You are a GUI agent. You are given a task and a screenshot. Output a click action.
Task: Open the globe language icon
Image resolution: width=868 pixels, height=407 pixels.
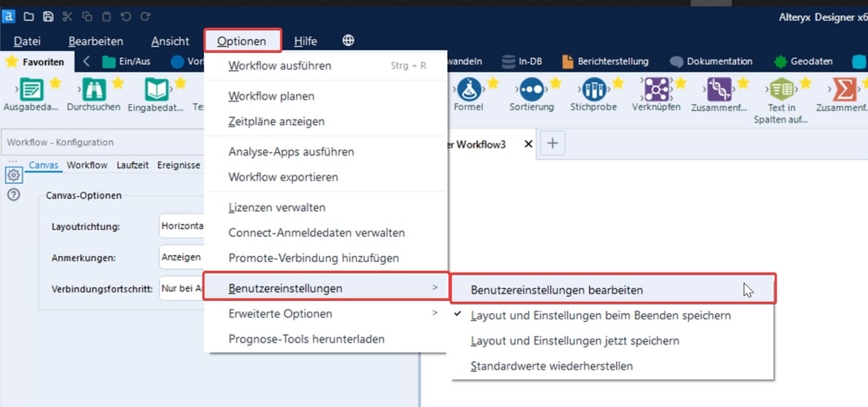[x=348, y=41]
